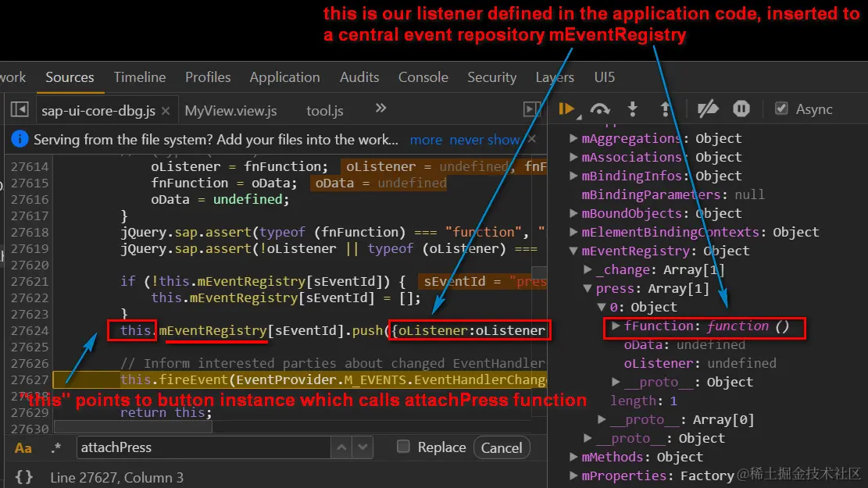Step out of current function

[x=666, y=109]
